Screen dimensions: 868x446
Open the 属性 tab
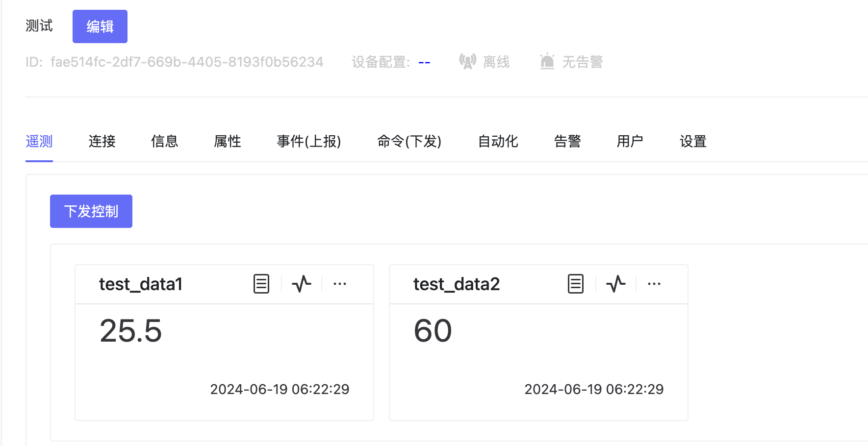227,141
